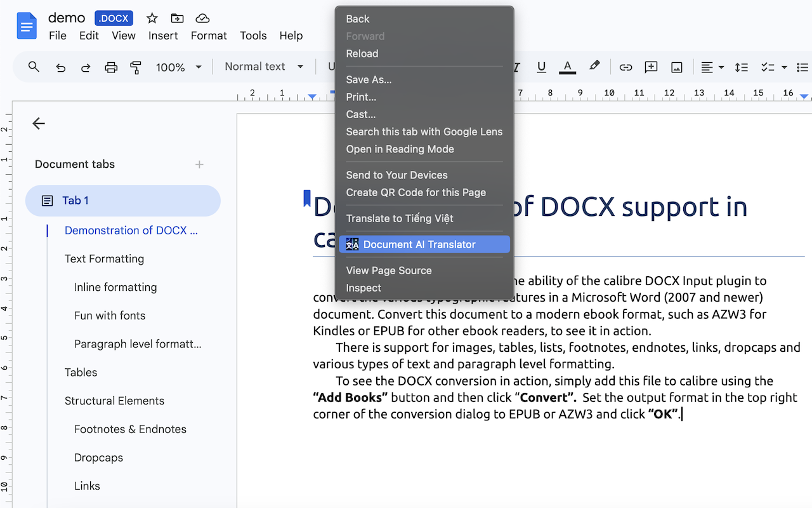Open the zoom level 100% dropdown
Screen dimensions: 812x508
(179, 67)
